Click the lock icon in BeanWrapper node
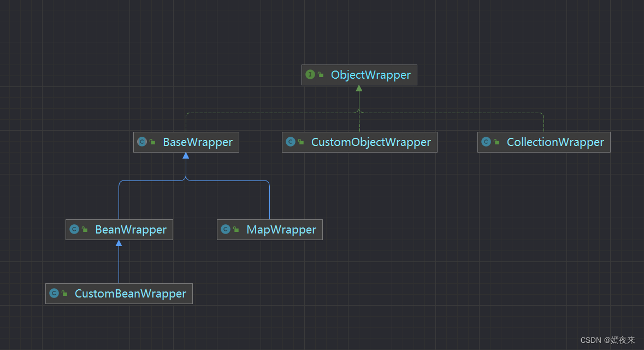The height and width of the screenshot is (350, 644). (x=85, y=230)
